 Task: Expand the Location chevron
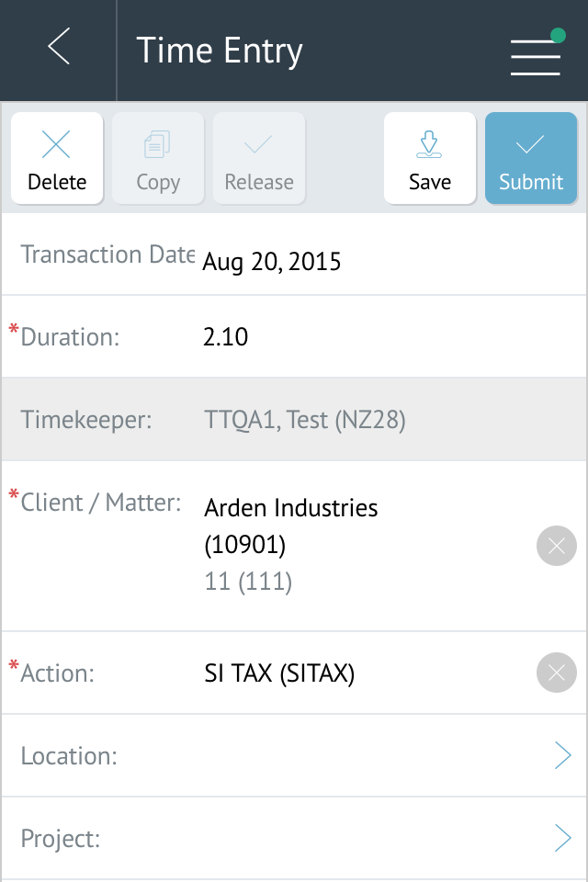562,755
